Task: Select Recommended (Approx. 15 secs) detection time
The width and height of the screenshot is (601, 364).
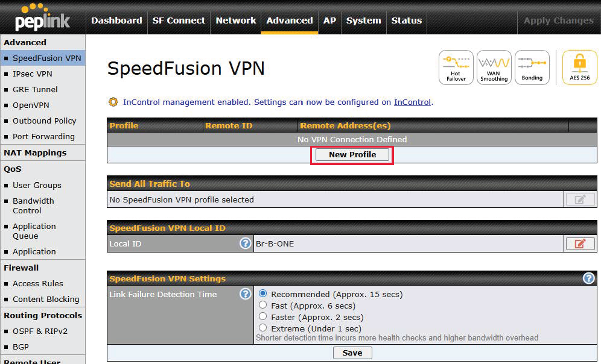Action: tap(262, 293)
